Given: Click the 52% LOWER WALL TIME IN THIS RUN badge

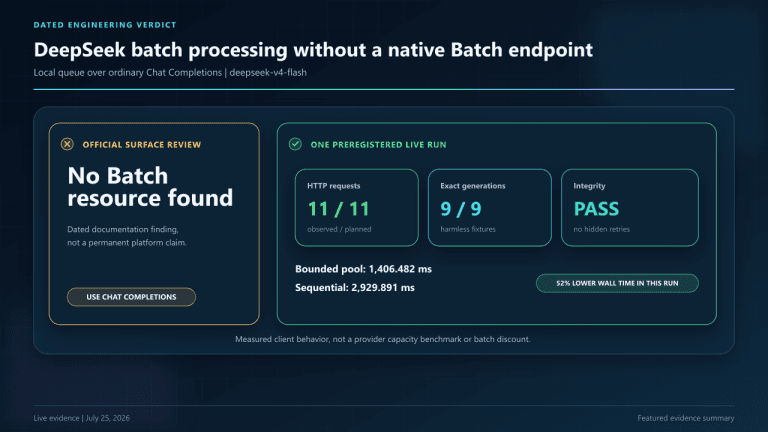Looking at the screenshot, I should pos(617,283).
